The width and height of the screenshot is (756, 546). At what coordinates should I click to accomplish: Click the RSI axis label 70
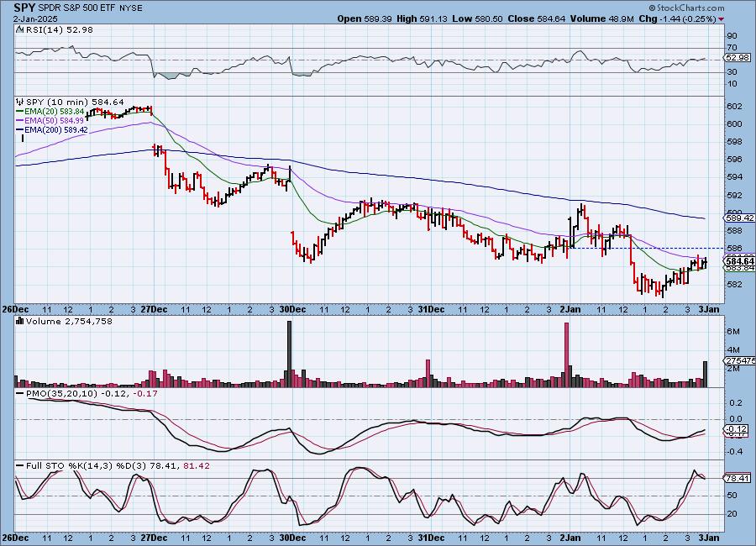732,48
